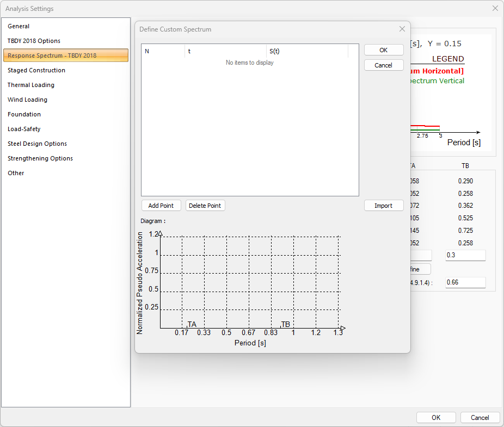504x427 pixels.
Task: Cancel the Define Custom Spectrum dialog
Action: [x=384, y=65]
